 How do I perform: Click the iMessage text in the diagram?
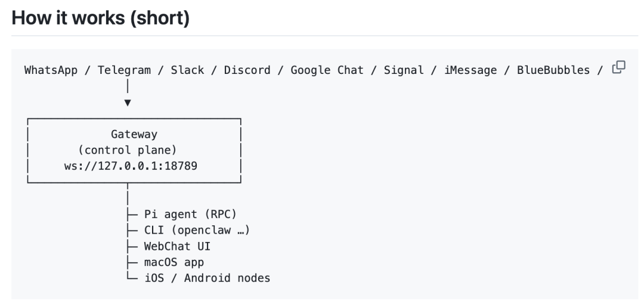pyautogui.click(x=470, y=70)
